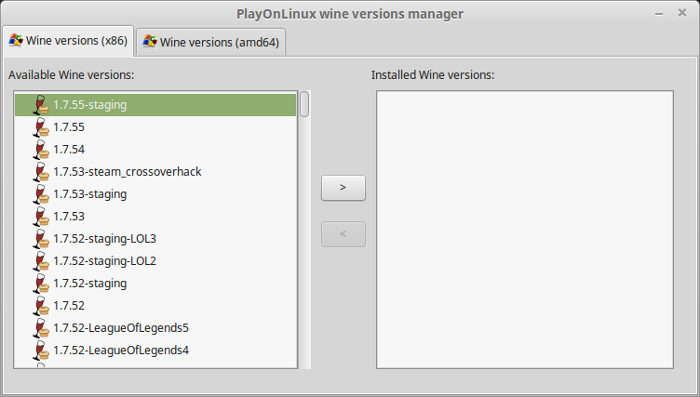
Task: Close the wine versions manager window
Action: pos(682,13)
